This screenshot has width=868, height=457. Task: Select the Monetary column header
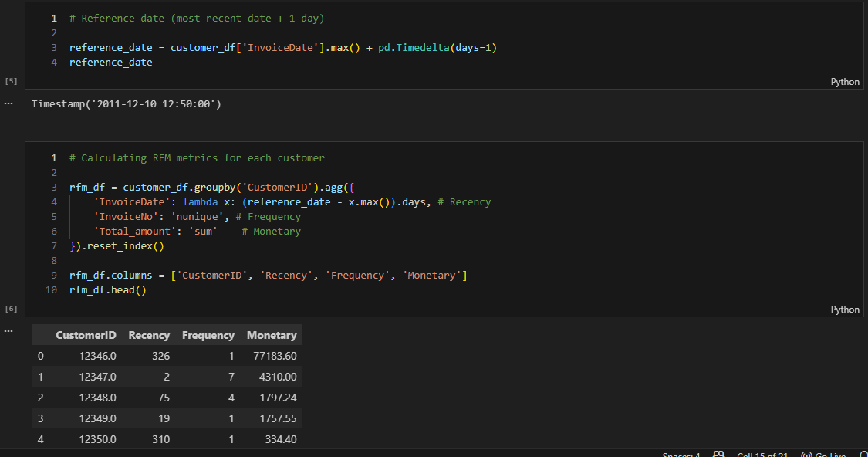tap(272, 335)
